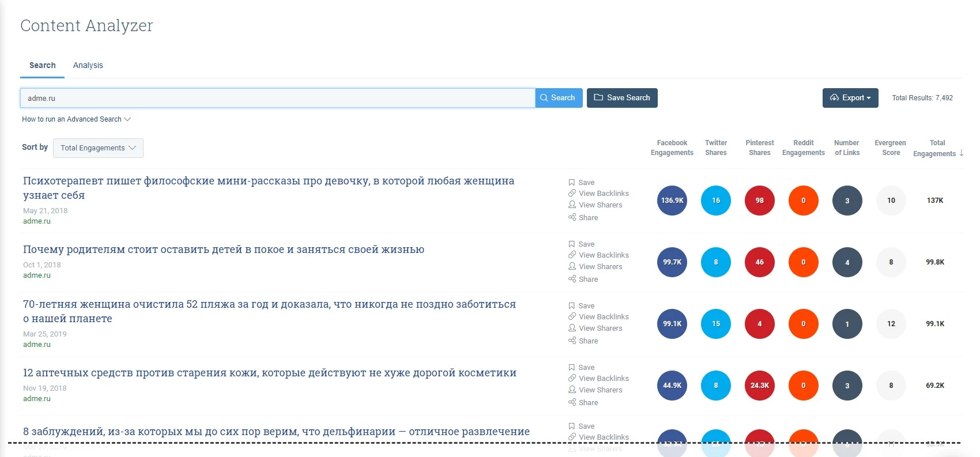Click adme.ru domain under 12 аптечных средств
This screenshot has height=457, width=980.
click(x=37, y=399)
